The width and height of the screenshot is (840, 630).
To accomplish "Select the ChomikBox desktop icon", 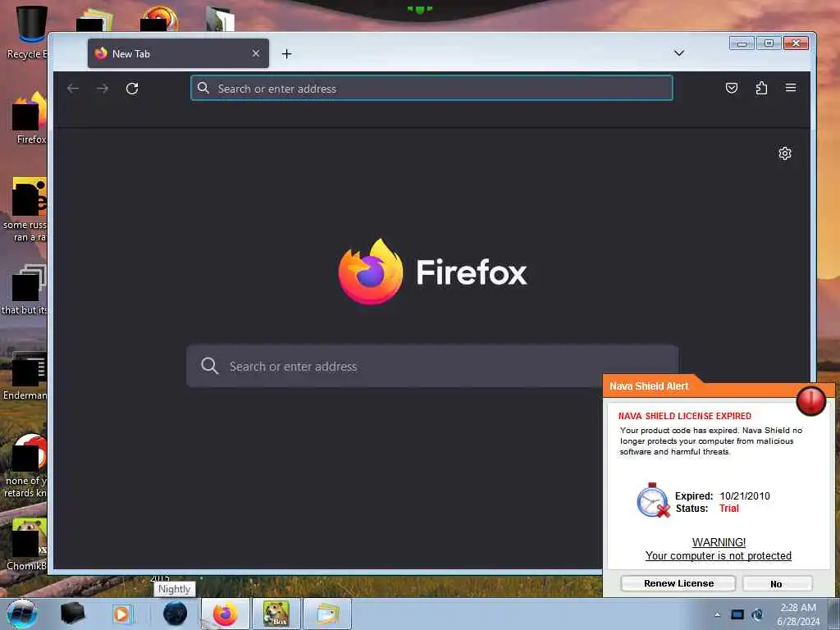I will pos(27,544).
